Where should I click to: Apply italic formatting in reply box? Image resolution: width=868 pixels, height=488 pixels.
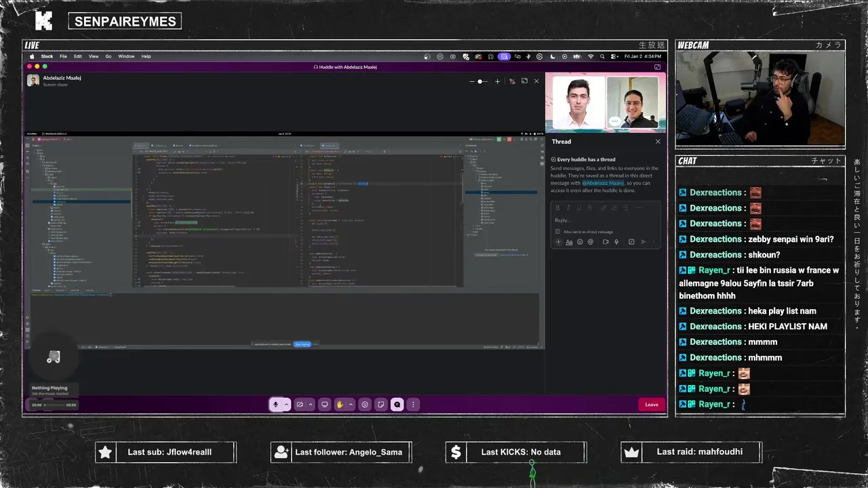click(568, 207)
